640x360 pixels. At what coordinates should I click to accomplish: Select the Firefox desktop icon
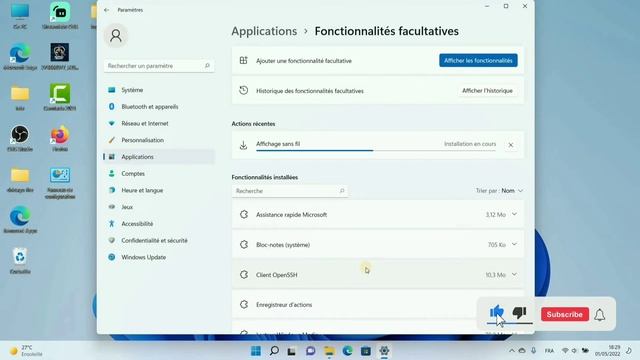60,138
